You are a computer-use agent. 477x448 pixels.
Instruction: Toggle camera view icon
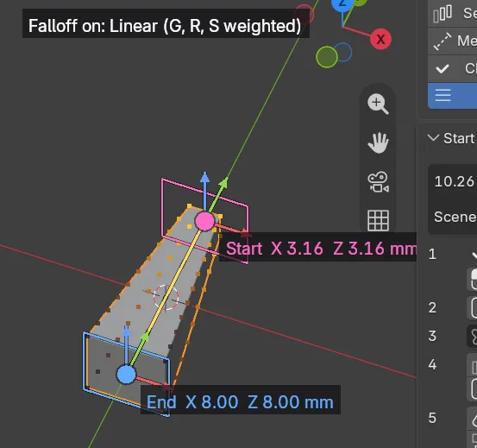click(x=378, y=182)
